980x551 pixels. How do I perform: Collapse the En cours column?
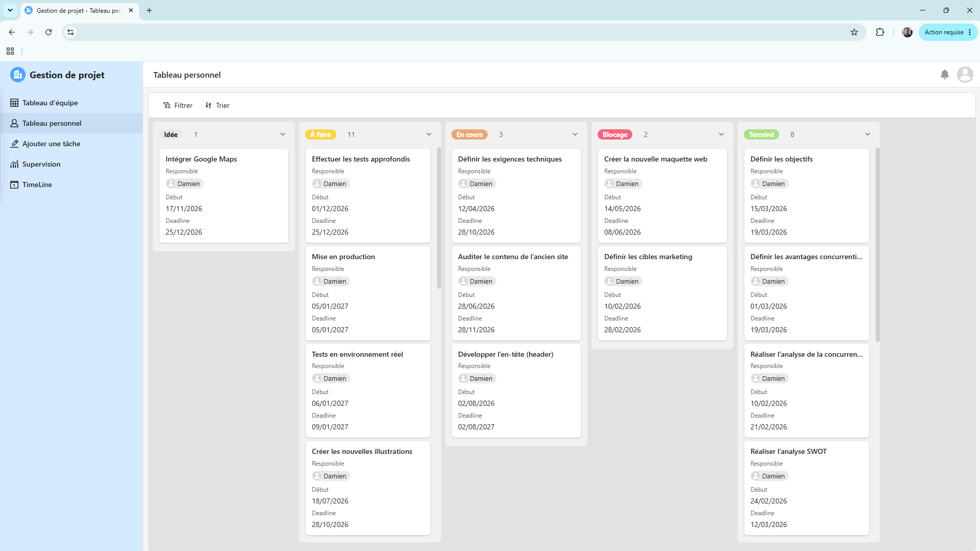(575, 134)
